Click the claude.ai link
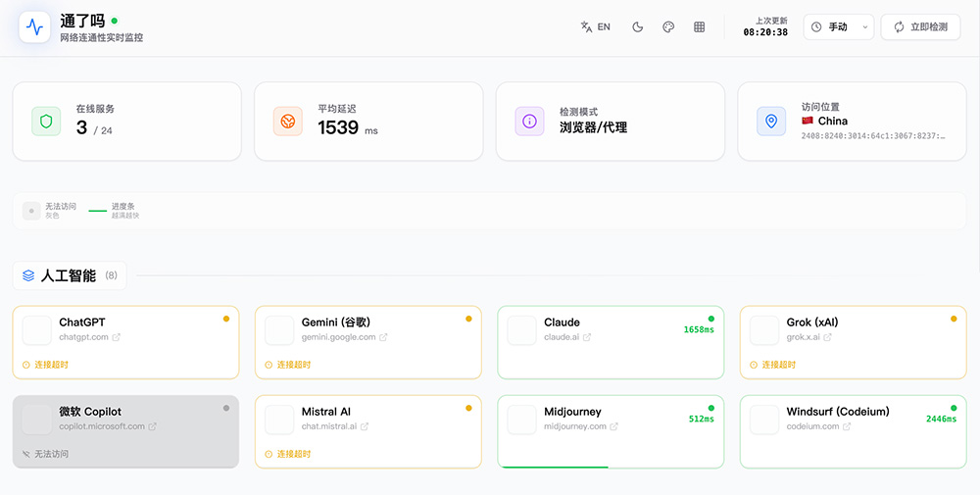The height and width of the screenshot is (495, 980). tap(562, 337)
